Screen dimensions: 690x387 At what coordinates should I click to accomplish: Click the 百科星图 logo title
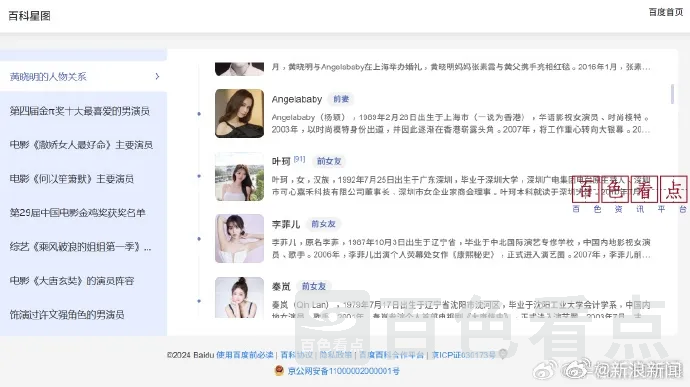pyautogui.click(x=29, y=16)
